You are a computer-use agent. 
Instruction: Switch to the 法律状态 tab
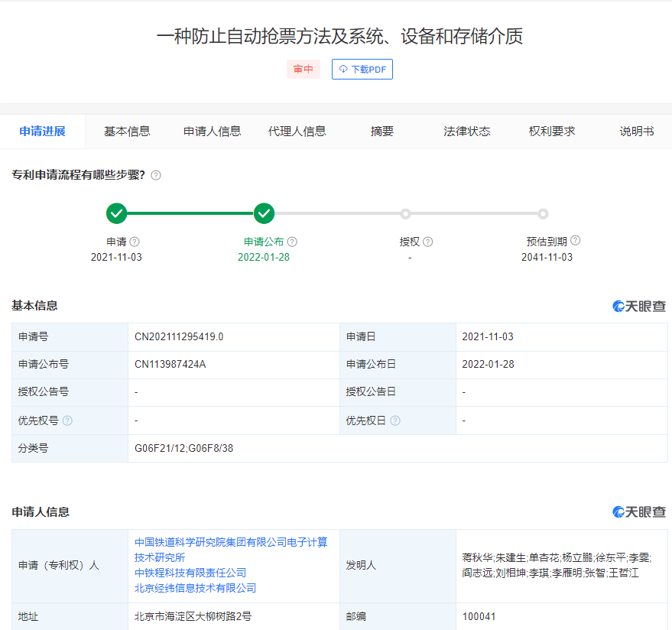click(466, 131)
